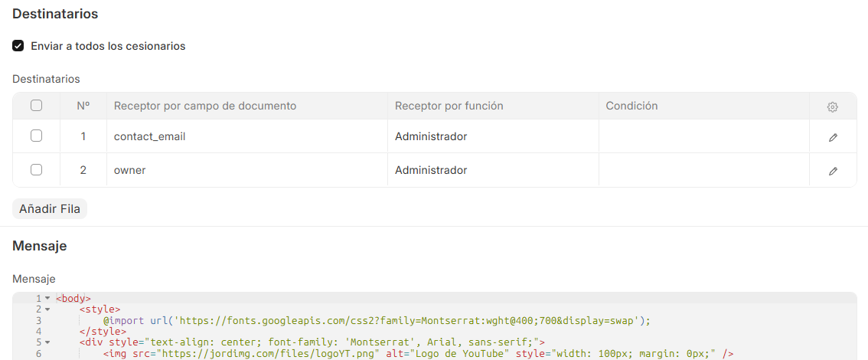The width and height of the screenshot is (868, 360).
Task: Open Administrador function cell in row 1
Action: (493, 136)
